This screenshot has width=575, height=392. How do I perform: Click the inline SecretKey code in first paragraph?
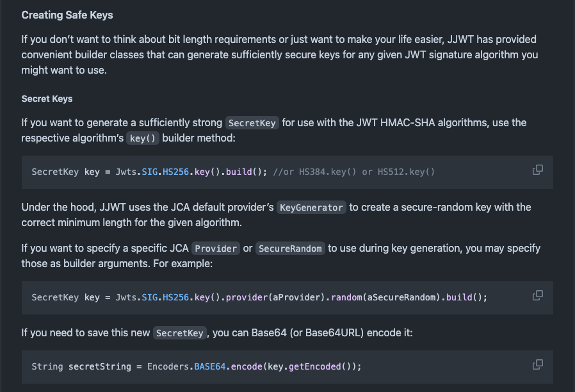click(x=252, y=123)
